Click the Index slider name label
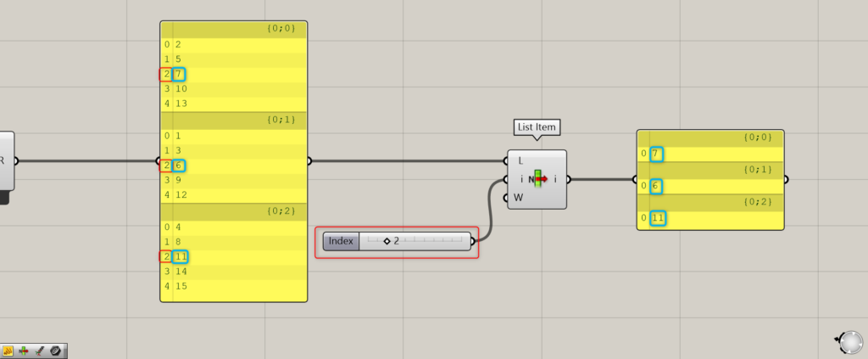868x359 pixels. click(x=341, y=242)
